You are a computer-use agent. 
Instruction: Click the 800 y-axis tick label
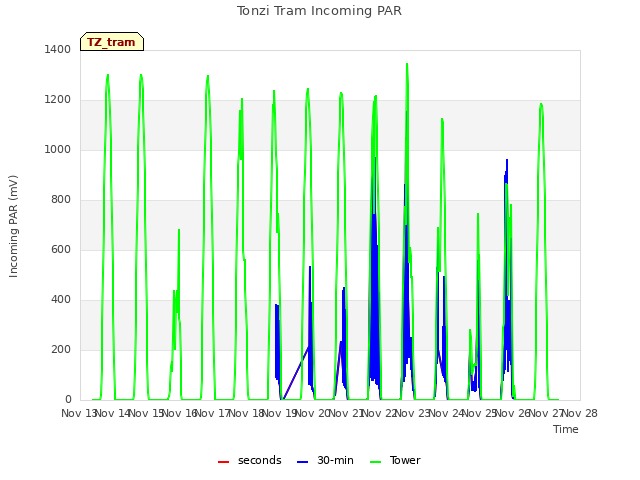click(x=61, y=200)
